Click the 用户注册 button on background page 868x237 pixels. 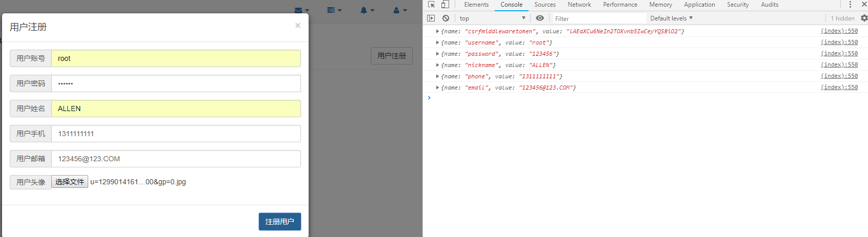392,56
